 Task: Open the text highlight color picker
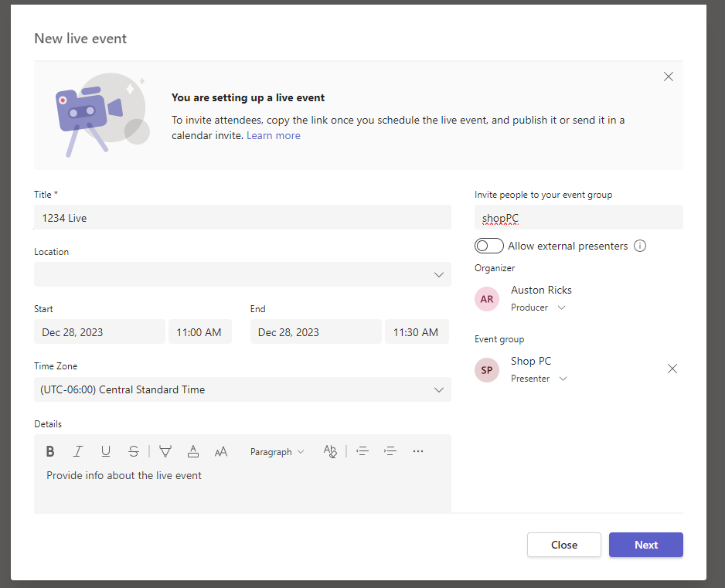(165, 451)
